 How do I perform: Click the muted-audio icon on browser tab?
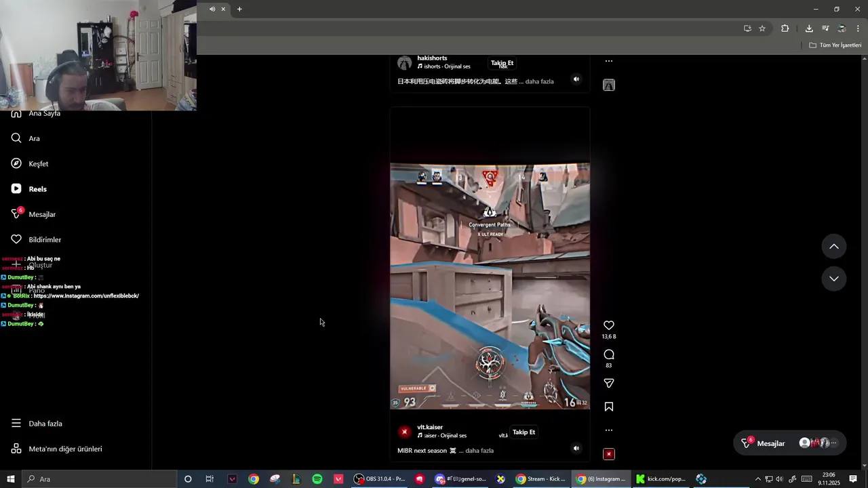pos(212,9)
